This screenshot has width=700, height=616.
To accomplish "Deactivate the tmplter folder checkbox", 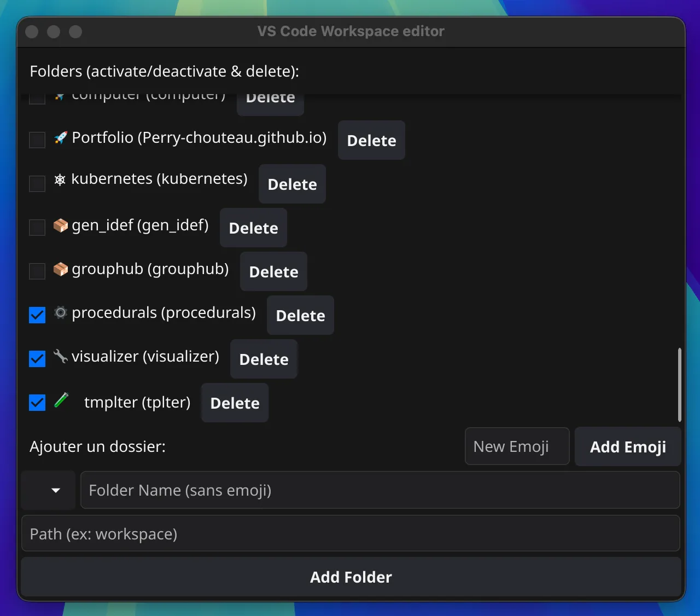I will 37,403.
